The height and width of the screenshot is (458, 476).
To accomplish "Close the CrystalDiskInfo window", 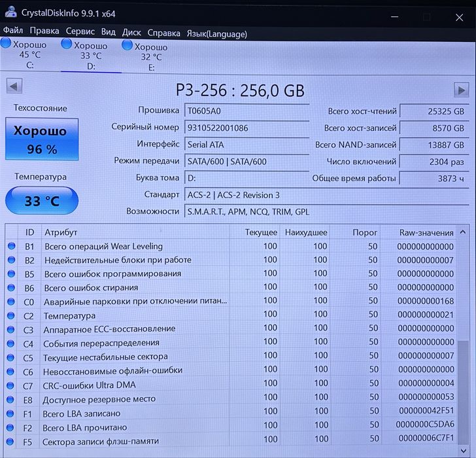I will [459, 18].
